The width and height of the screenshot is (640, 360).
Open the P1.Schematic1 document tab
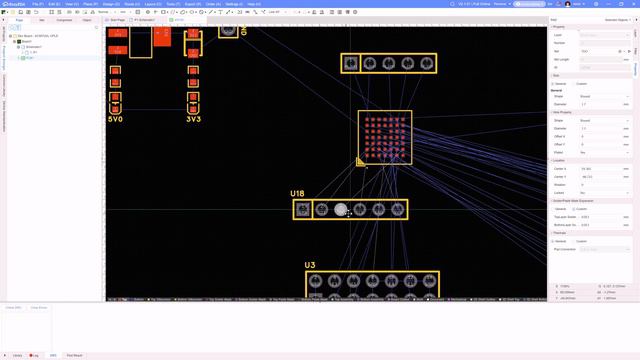pyautogui.click(x=142, y=20)
